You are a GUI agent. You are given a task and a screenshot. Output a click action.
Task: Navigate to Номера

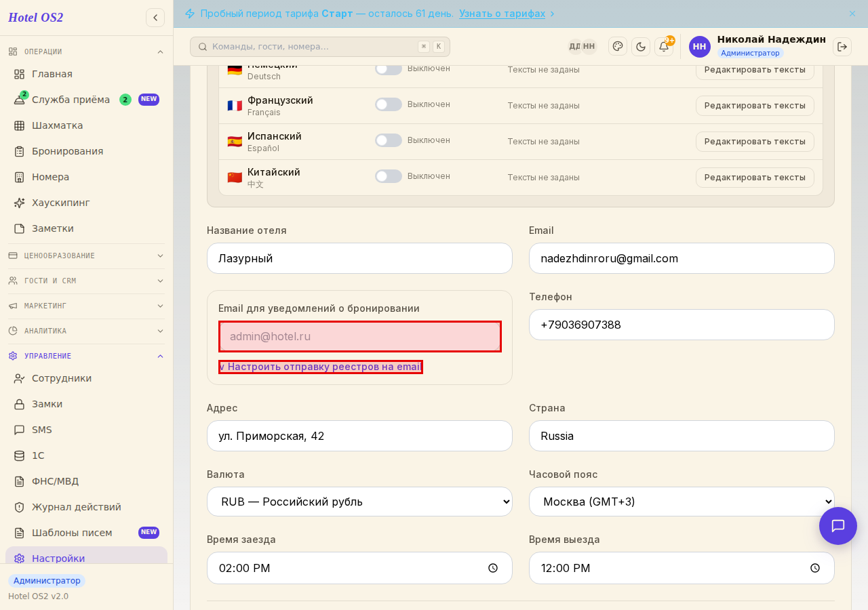86,177
